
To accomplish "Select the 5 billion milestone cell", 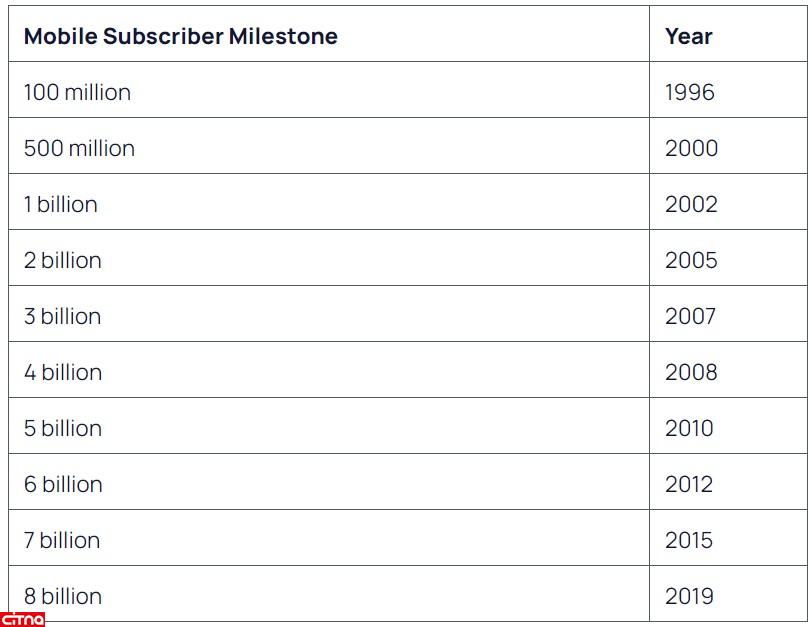I will 63,429.
